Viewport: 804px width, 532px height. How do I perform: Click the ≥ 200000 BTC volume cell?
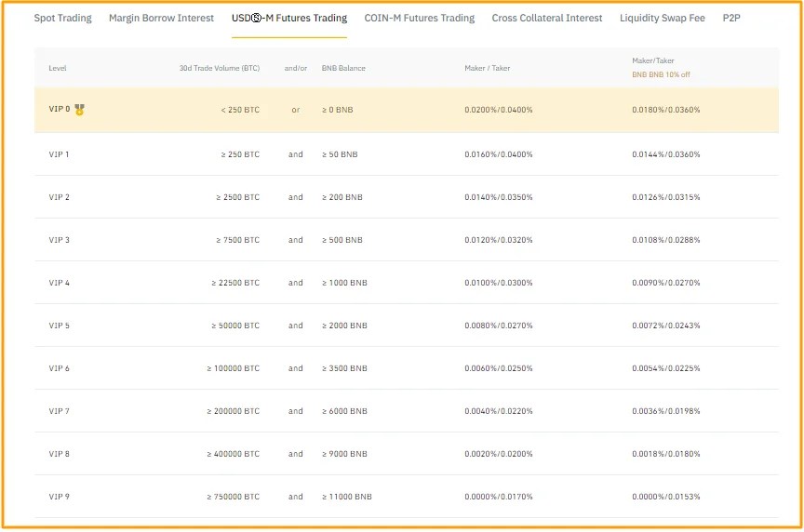[x=234, y=411]
